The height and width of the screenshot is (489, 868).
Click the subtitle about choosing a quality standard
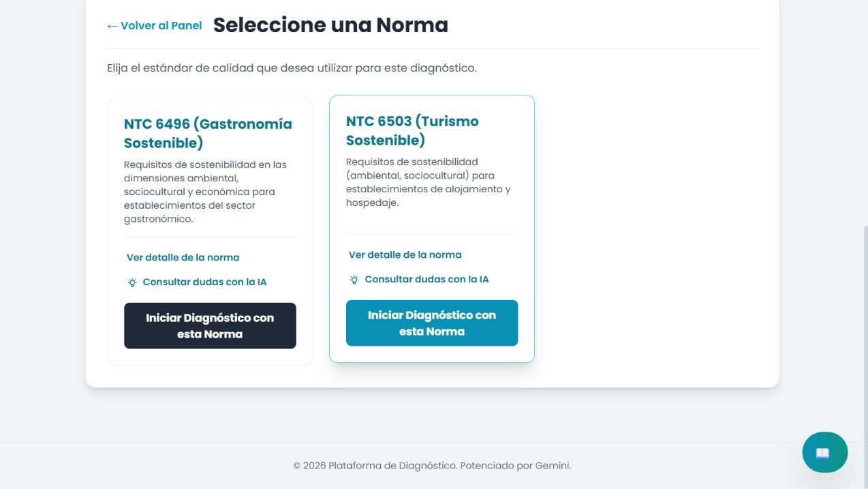292,68
